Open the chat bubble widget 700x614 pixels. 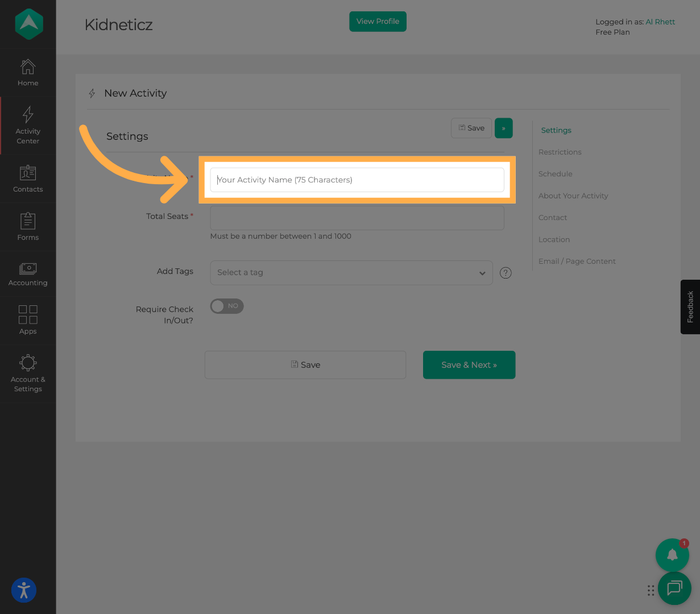tap(674, 588)
